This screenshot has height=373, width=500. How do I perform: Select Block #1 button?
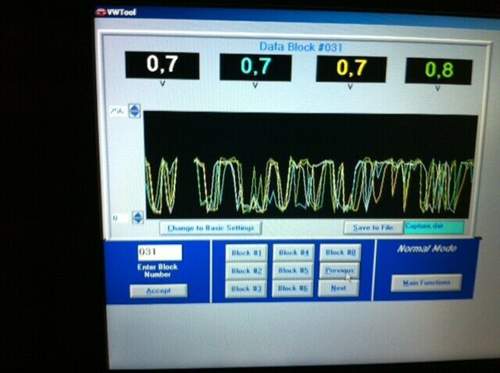tap(246, 253)
